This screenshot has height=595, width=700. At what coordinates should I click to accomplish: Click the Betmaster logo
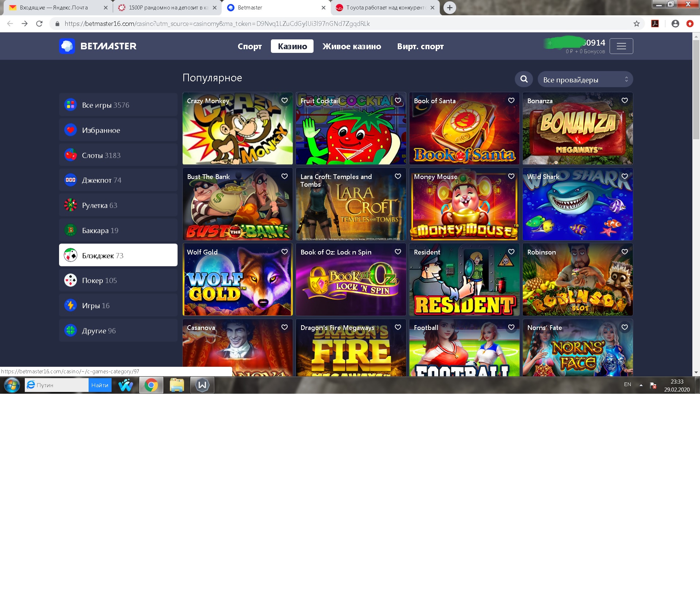pyautogui.click(x=98, y=46)
